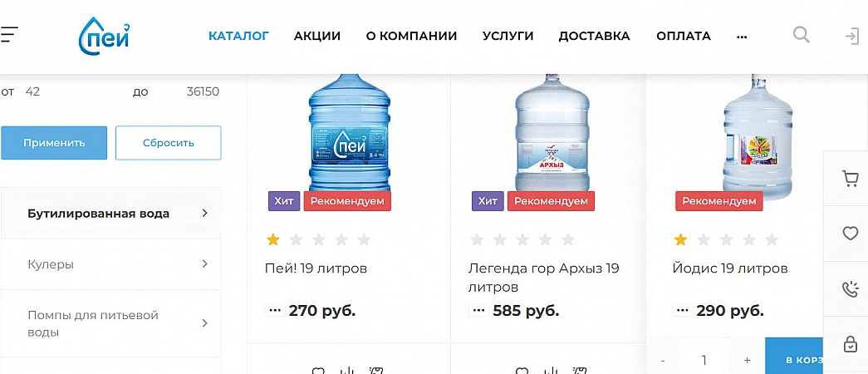Click the Пей company logo
868x374 pixels.
[104, 36]
